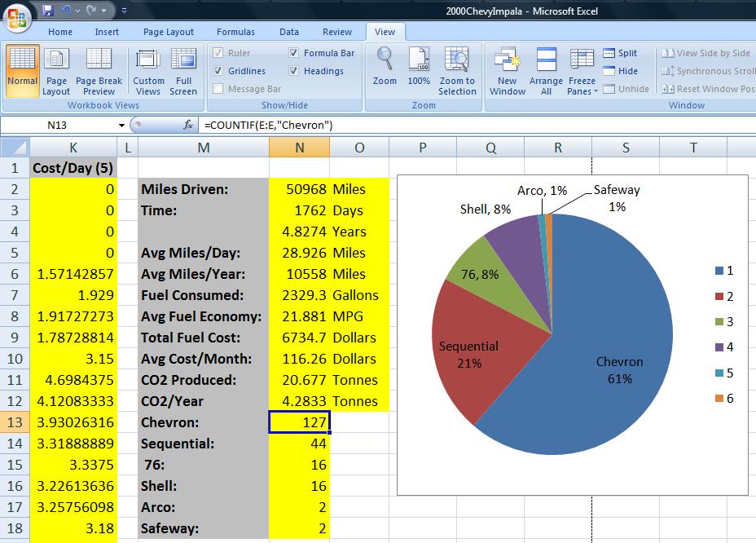
Task: Select the 'Cost/Day (5)' header cell
Action: click(x=73, y=168)
